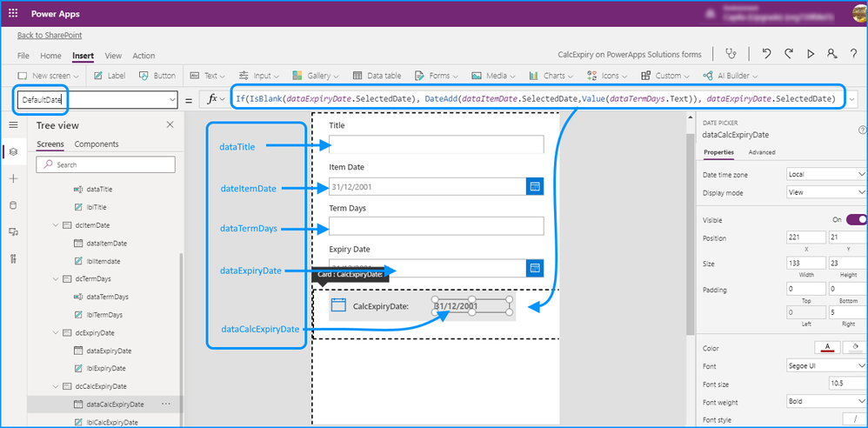Collapse the dcTermDays tree node
The height and width of the screenshot is (428, 868).
coord(56,278)
